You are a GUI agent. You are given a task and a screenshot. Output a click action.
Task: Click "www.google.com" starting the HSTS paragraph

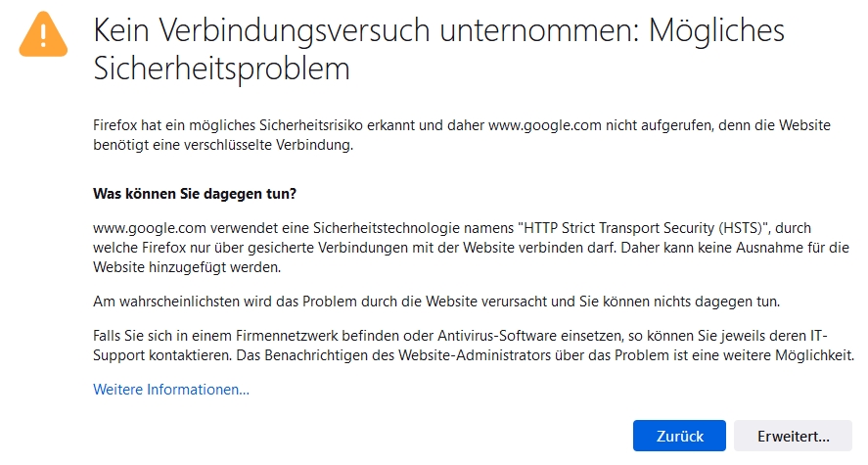[x=142, y=227]
